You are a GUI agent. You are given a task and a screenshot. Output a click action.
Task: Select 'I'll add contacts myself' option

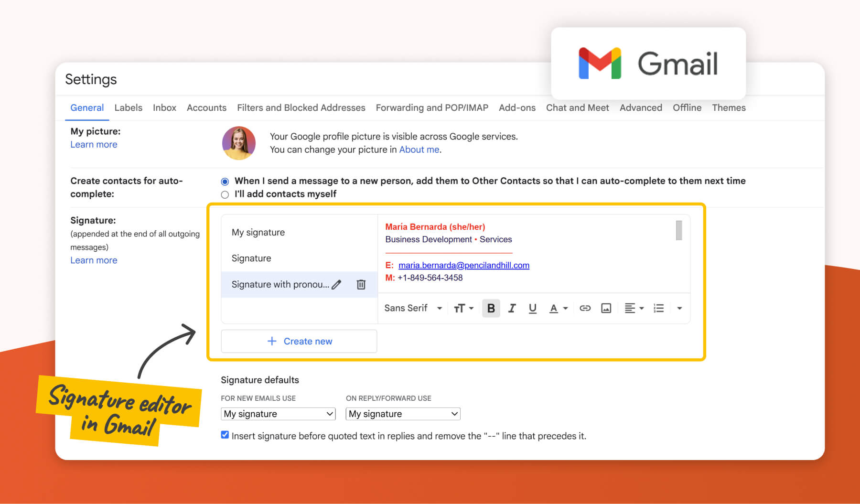tap(225, 194)
